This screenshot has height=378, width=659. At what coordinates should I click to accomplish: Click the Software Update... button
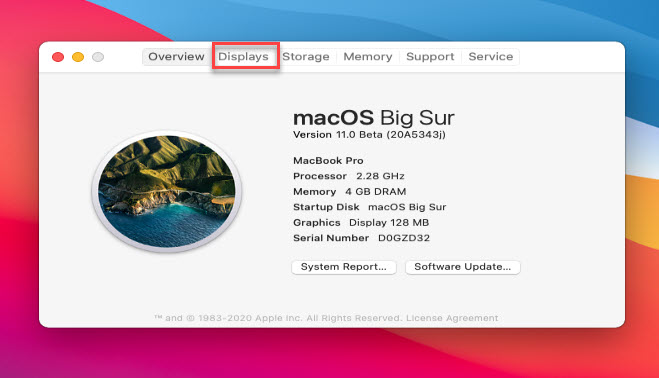(463, 267)
